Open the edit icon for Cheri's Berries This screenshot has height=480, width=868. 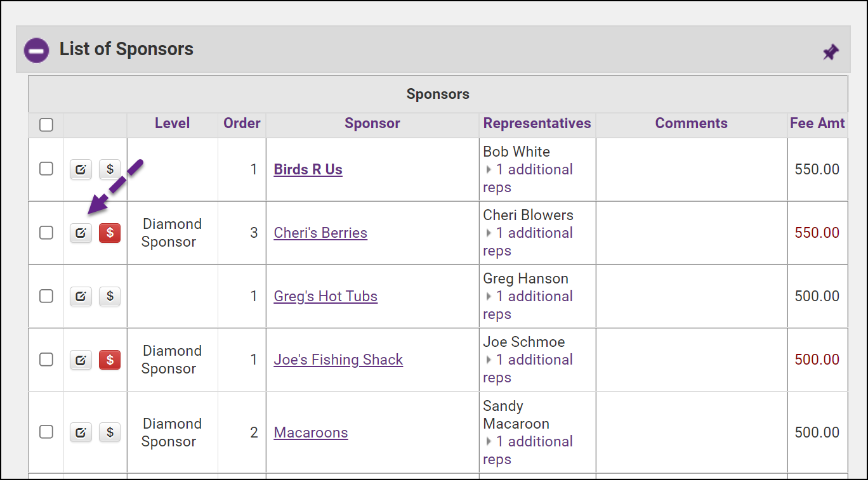[81, 233]
